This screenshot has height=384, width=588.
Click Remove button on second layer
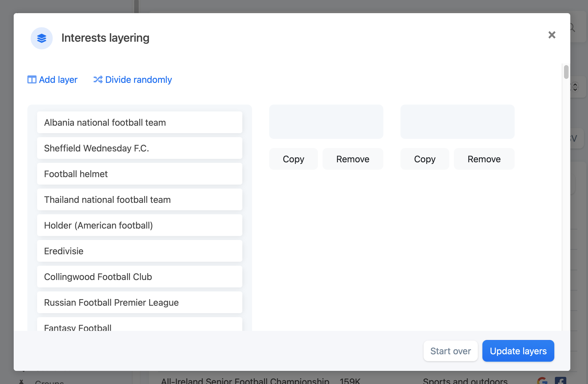pos(484,159)
